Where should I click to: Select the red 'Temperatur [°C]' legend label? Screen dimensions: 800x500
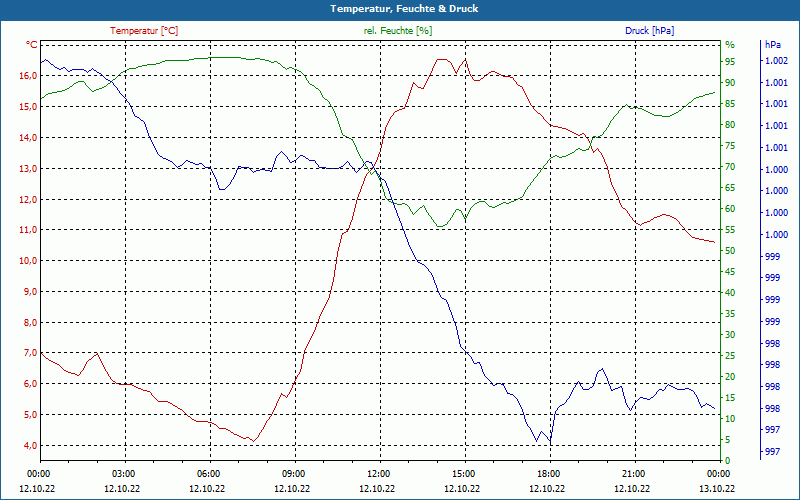[x=144, y=31]
